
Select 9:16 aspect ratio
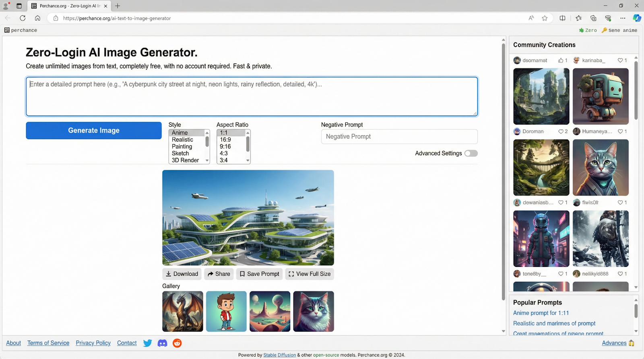click(x=231, y=146)
